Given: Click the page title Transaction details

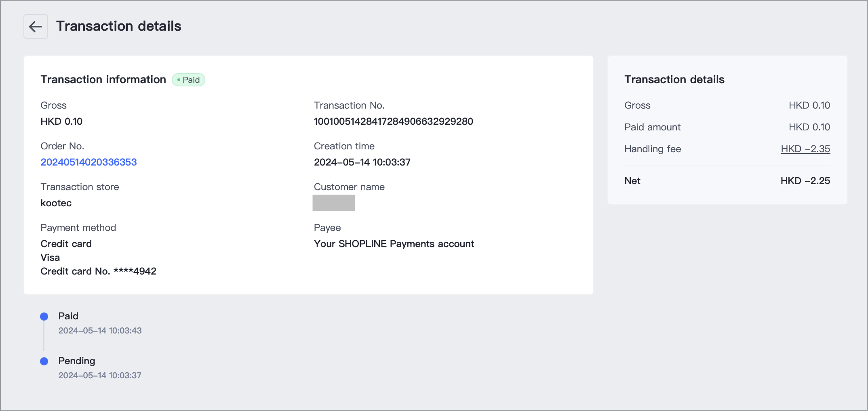Looking at the screenshot, I should tap(118, 26).
